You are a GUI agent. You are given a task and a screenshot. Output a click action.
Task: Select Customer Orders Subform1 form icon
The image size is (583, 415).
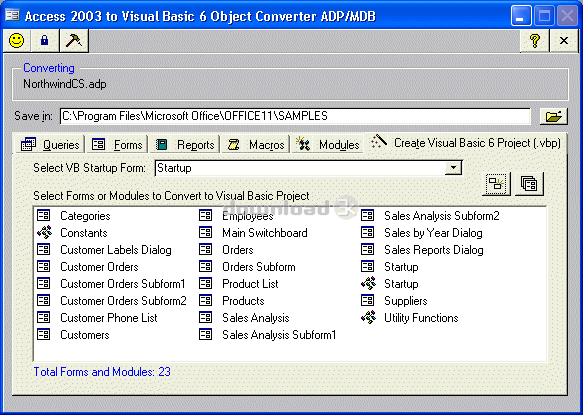(x=44, y=283)
